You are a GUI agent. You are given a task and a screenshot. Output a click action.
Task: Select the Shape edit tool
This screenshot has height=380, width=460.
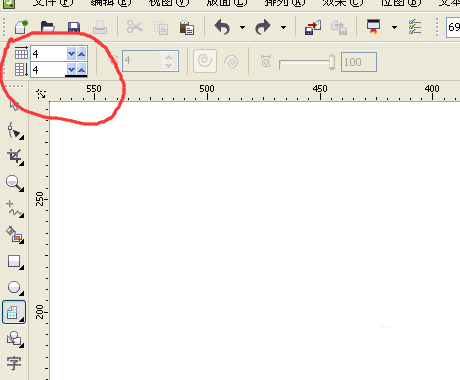click(x=15, y=131)
